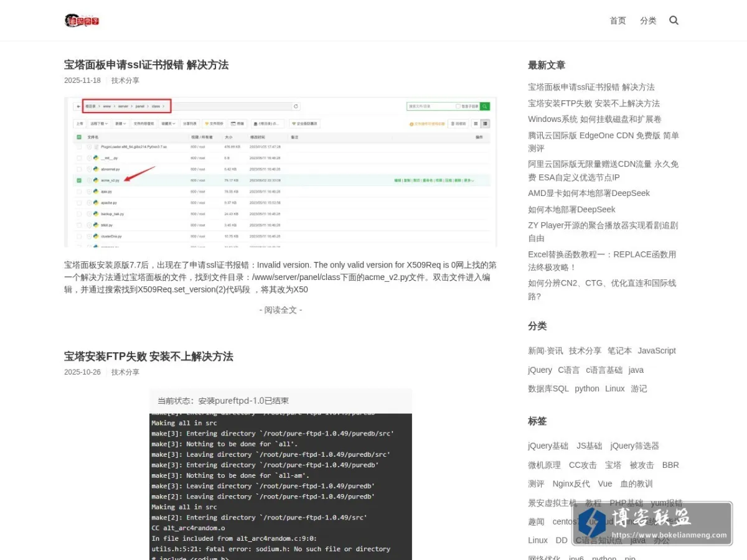Click the Nginx反代 tag
This screenshot has width=747, height=560.
point(571,484)
